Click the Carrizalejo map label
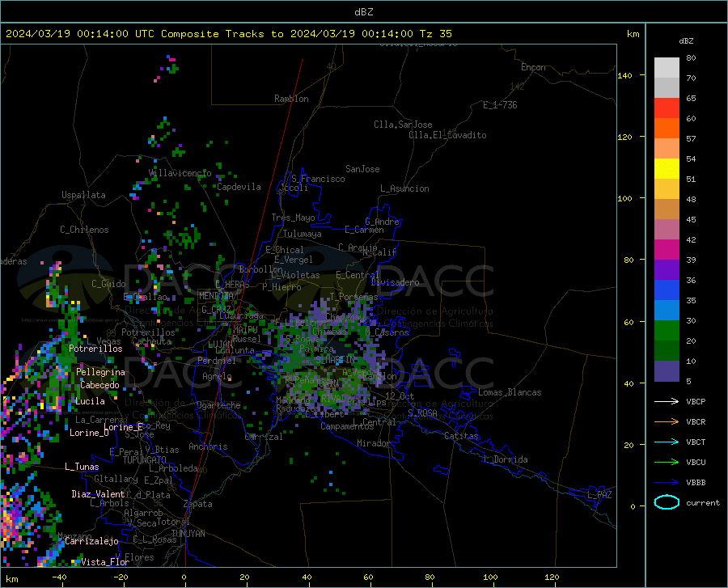Viewport: 728px width, 588px height. coord(91,541)
